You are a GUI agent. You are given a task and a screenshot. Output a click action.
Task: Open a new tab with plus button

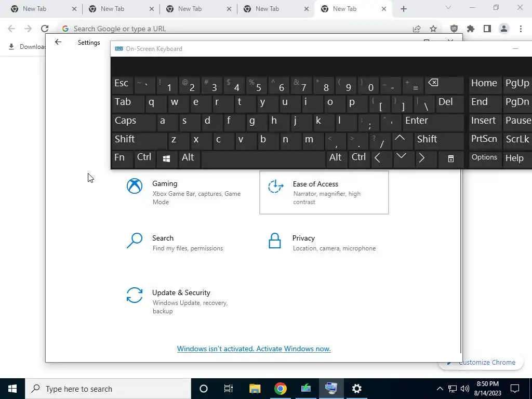tap(403, 9)
